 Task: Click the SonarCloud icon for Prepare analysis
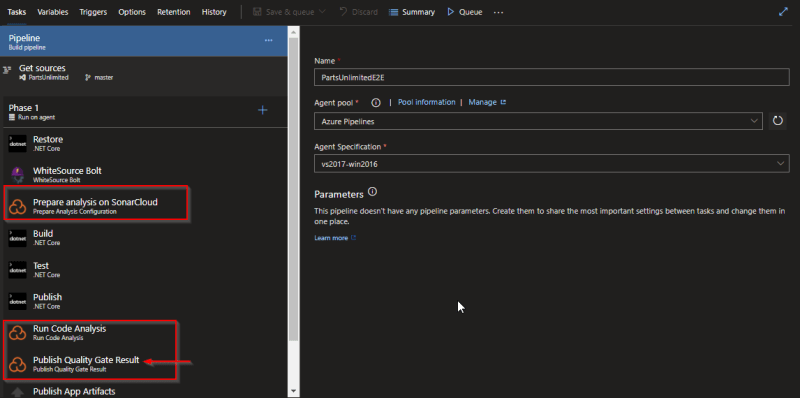(18, 206)
